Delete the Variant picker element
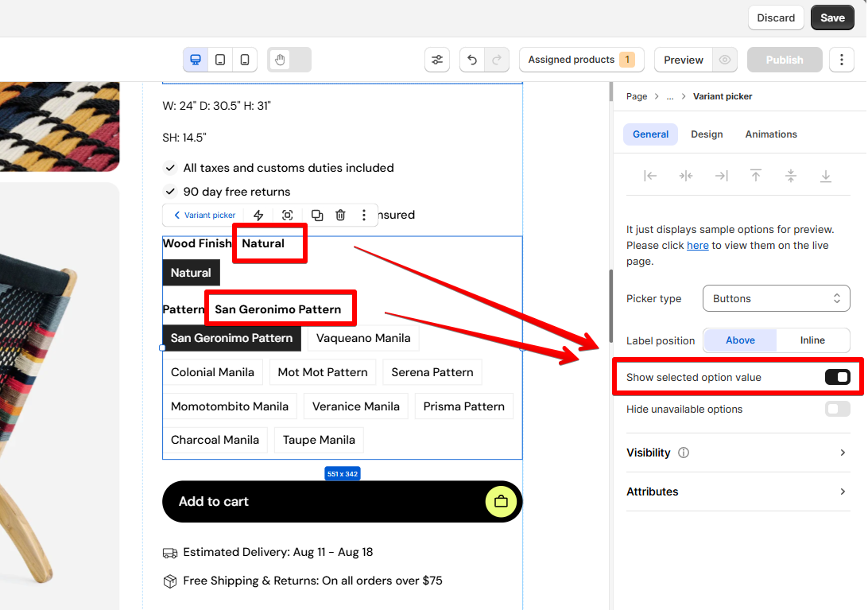 [x=340, y=215]
